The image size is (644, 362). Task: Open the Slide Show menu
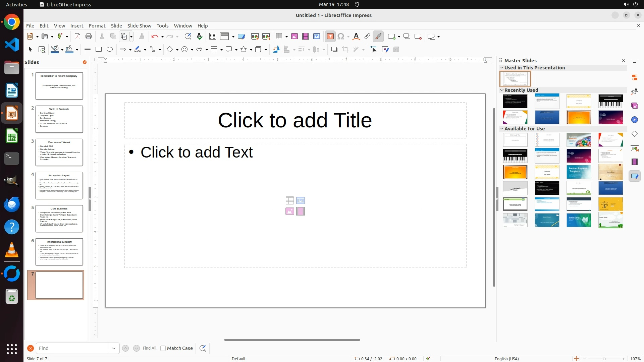[139, 26]
